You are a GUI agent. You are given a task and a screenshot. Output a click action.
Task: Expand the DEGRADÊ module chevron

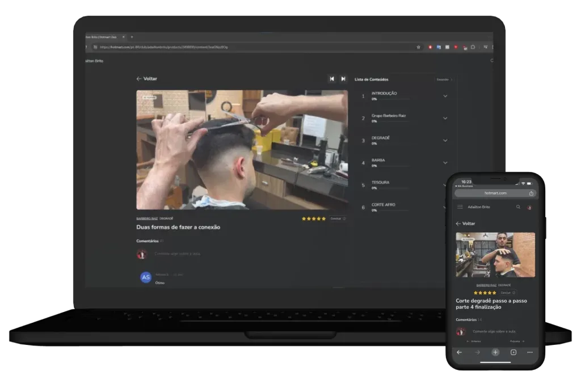(445, 140)
